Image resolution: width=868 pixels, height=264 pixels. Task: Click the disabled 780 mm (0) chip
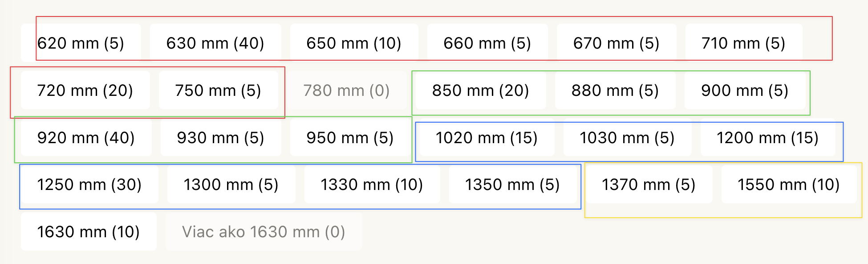346,91
